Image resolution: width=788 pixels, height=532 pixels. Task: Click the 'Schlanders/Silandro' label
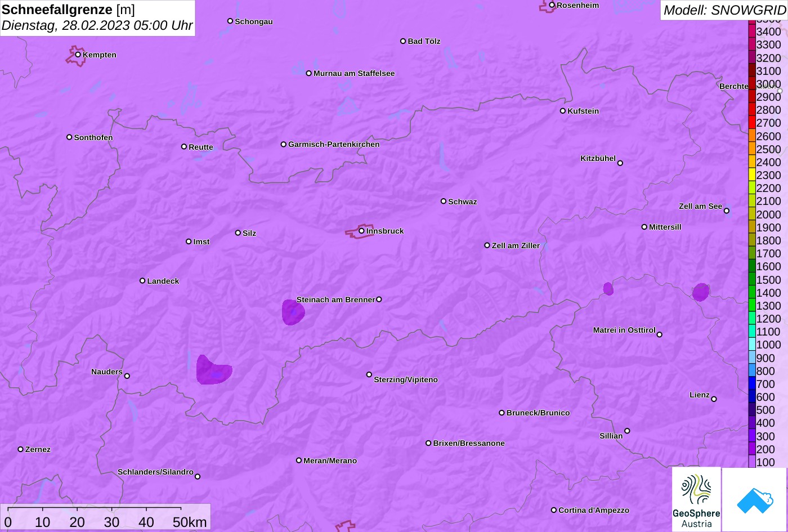155,472
